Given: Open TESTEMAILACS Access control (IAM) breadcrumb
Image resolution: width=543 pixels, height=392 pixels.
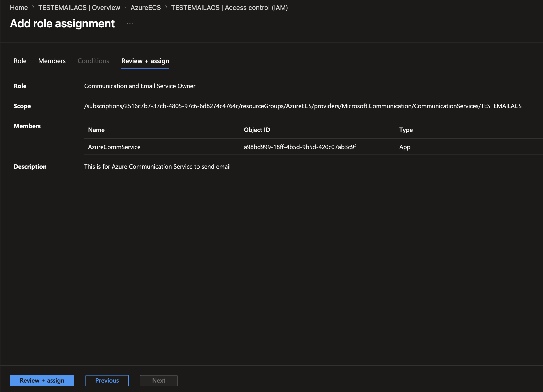Looking at the screenshot, I should tap(229, 8).
